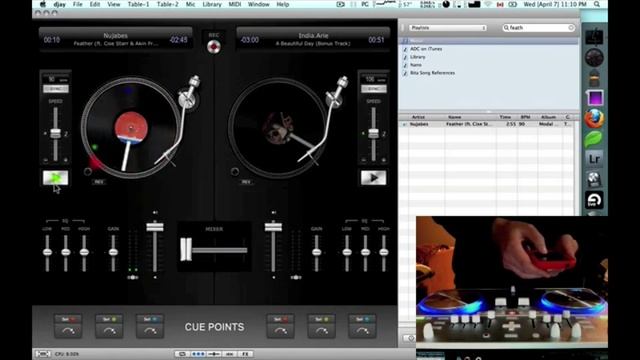
Task: Click deck 1 volume fader handle
Action: tap(155, 227)
